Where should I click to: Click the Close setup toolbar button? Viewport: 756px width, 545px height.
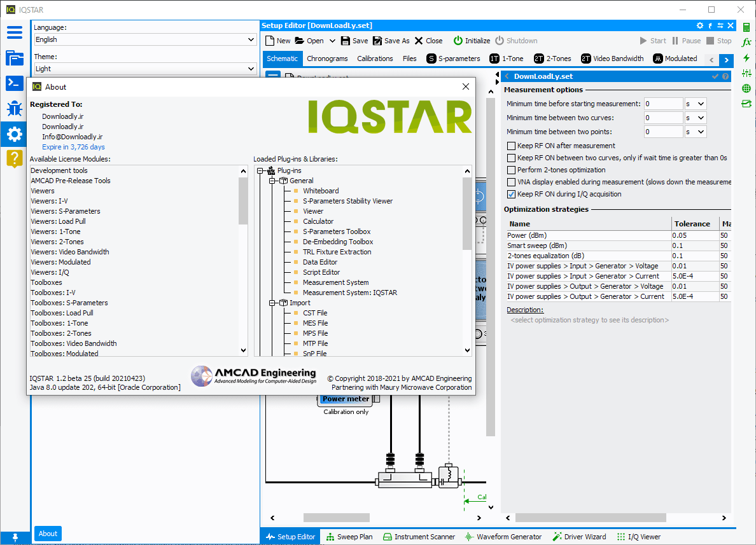coord(429,41)
